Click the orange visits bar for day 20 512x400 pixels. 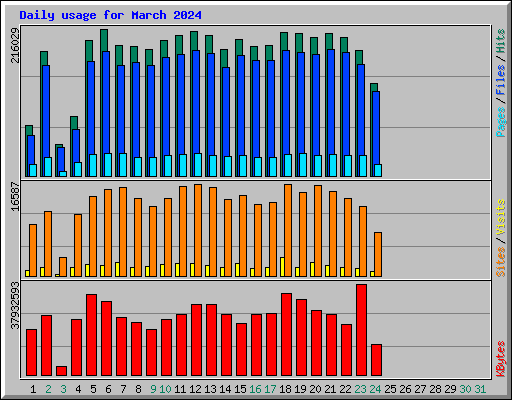pyautogui.click(x=318, y=231)
